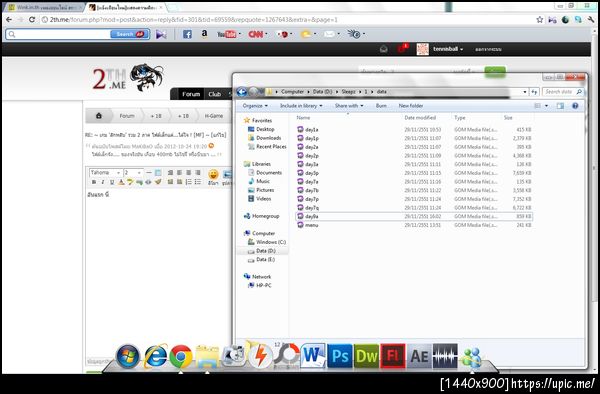Image resolution: width=600 pixels, height=394 pixels.
Task: Click the forum home breadcrumb icon
Action: [99, 116]
